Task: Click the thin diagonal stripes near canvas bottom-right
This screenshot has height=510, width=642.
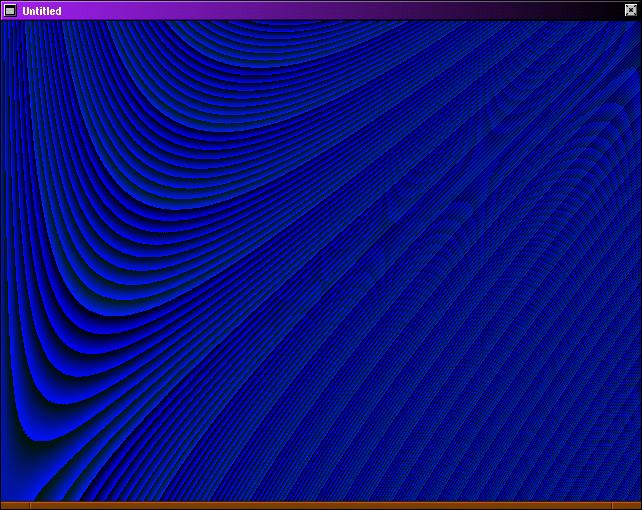Action: 560,440
